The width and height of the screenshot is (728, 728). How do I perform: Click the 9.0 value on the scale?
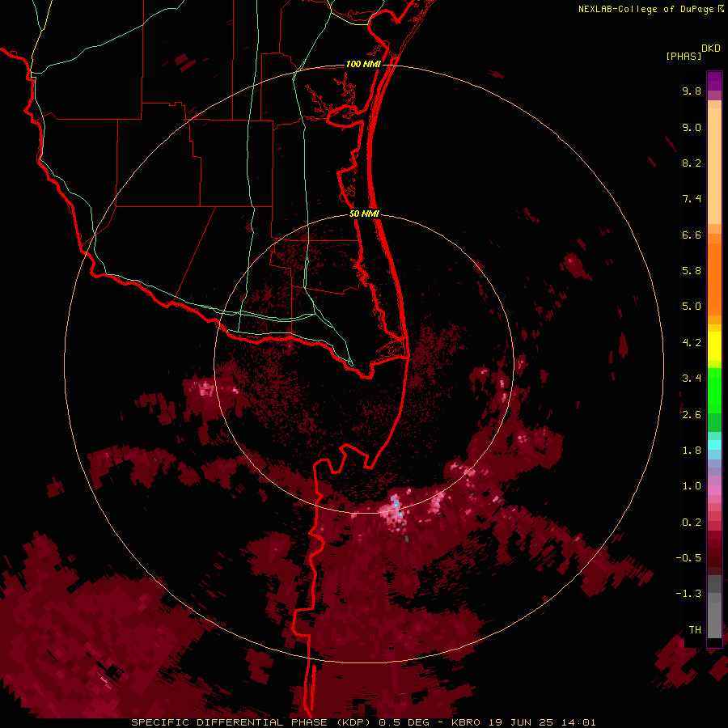click(692, 127)
